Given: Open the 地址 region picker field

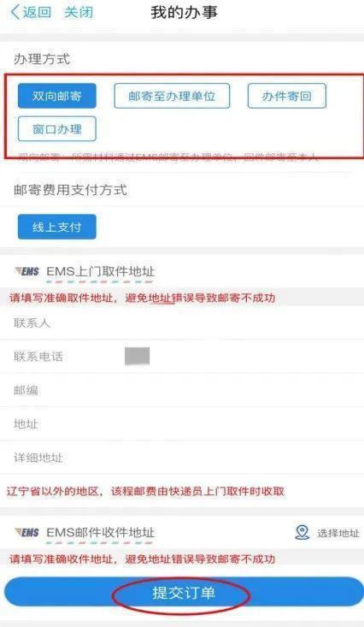Looking at the screenshot, I should tap(182, 424).
